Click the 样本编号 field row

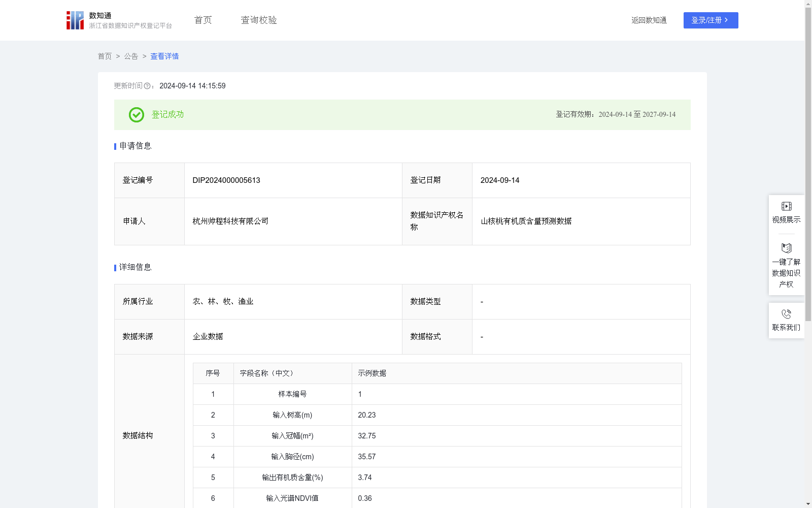pyautogui.click(x=437, y=394)
